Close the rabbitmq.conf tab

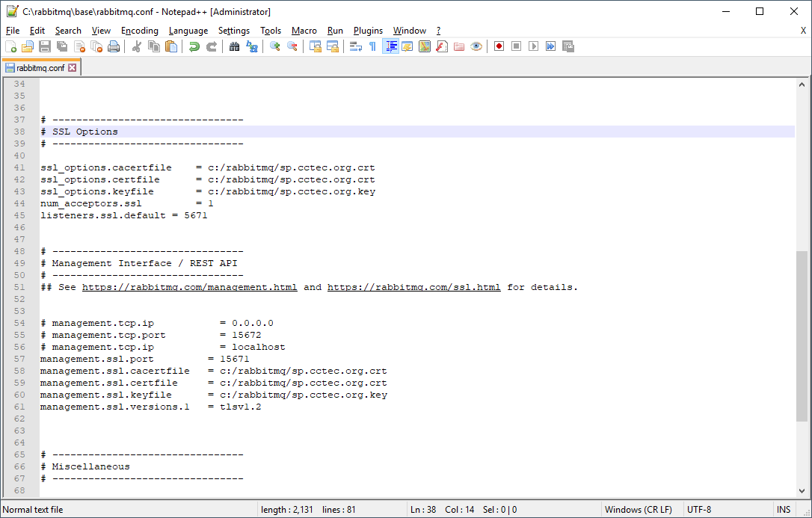(x=73, y=67)
